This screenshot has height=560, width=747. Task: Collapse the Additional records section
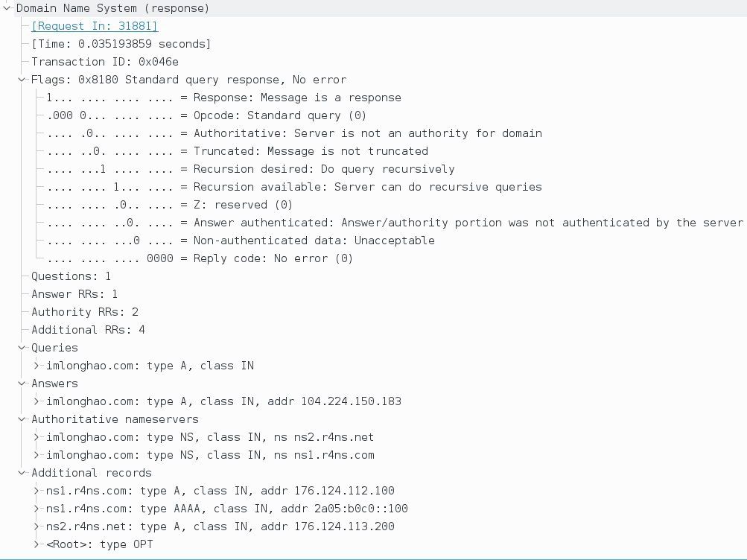[22, 473]
